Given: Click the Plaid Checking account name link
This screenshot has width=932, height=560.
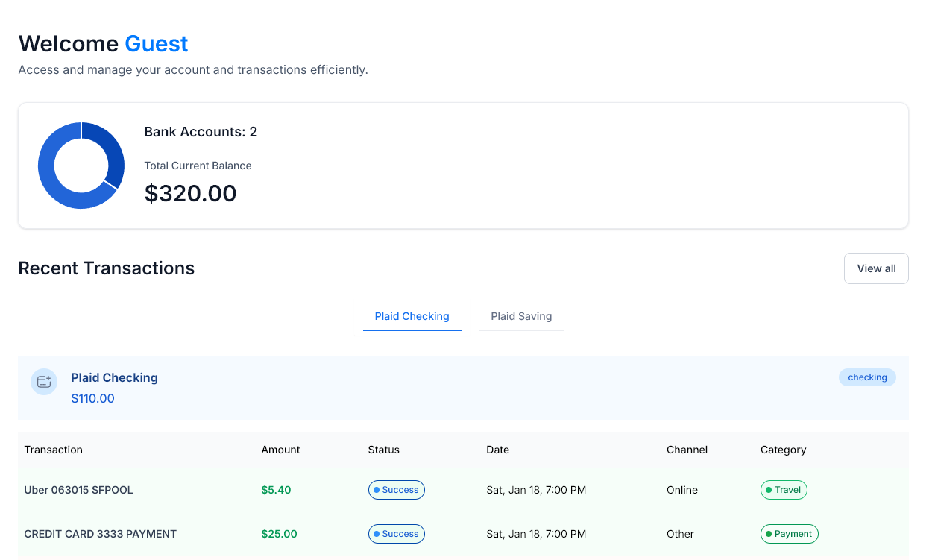Looking at the screenshot, I should pyautogui.click(x=114, y=377).
